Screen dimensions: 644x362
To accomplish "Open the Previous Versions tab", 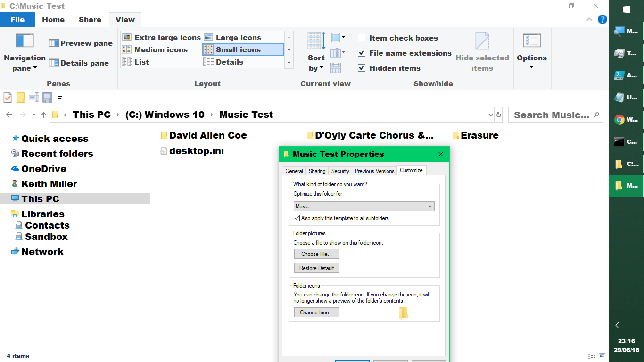I will tap(374, 171).
